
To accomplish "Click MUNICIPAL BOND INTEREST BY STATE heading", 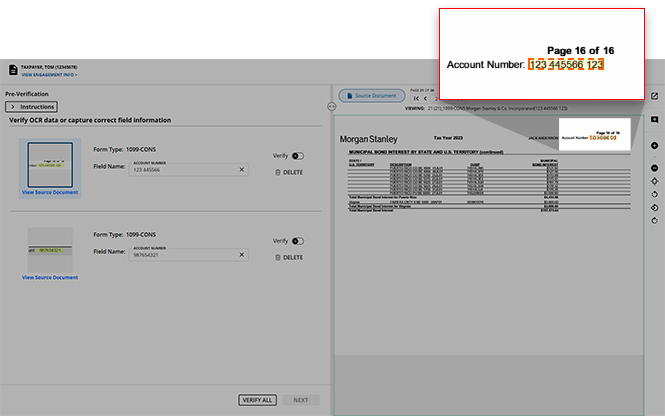I will (426, 152).
